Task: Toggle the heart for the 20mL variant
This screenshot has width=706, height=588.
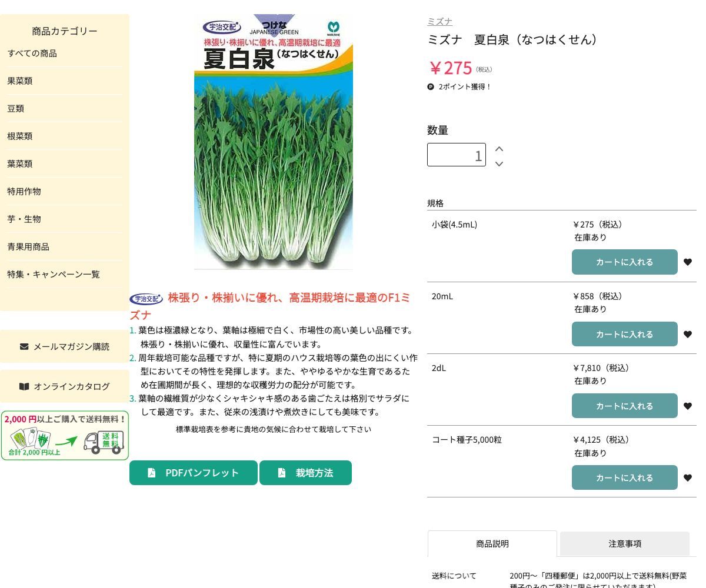Action: [687, 335]
